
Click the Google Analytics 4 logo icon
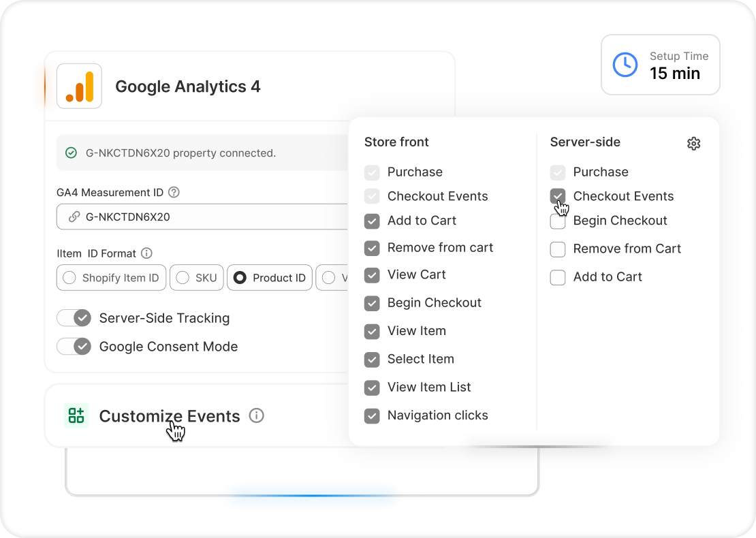coord(79,86)
